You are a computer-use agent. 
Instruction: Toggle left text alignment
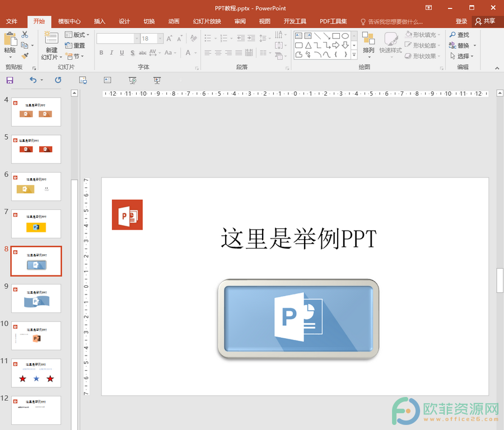(208, 53)
